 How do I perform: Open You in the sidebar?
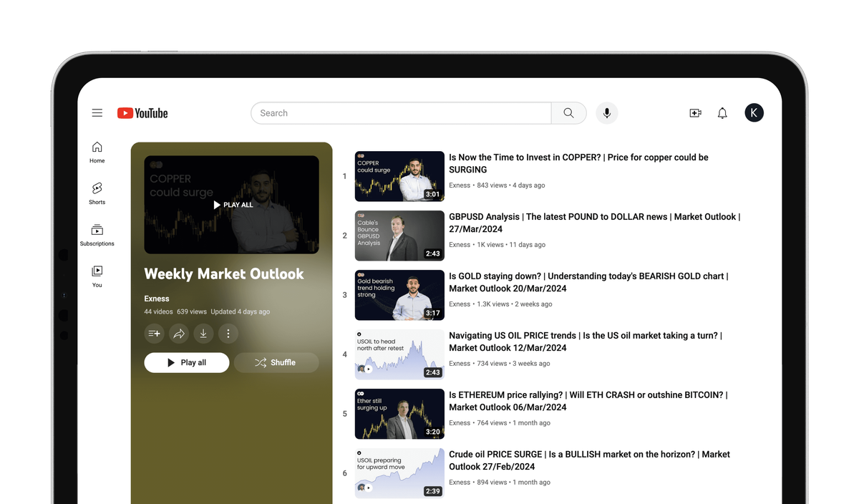coord(97,276)
